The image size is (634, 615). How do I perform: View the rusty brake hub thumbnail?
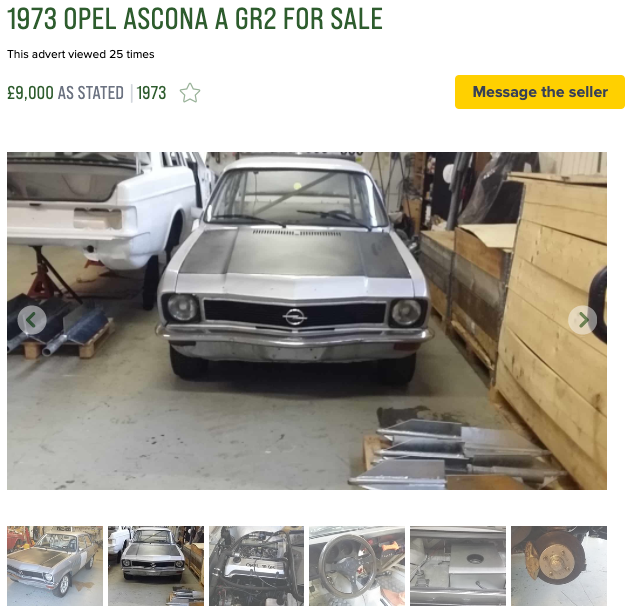point(559,566)
